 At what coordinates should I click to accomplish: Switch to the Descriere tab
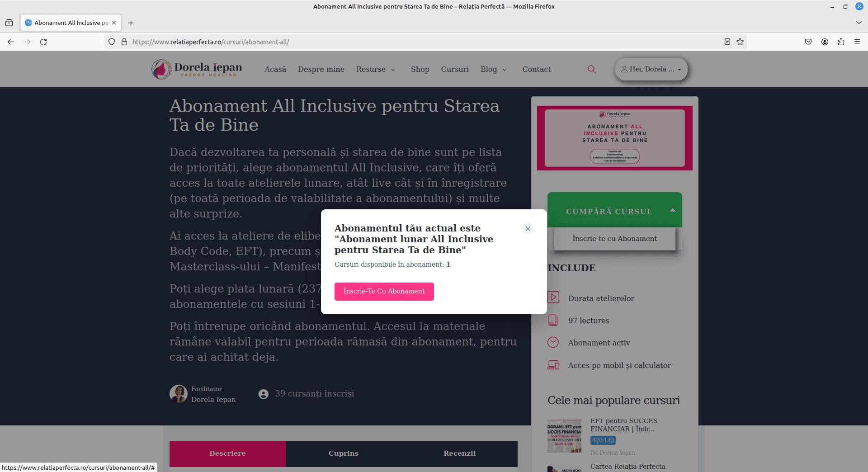(227, 453)
